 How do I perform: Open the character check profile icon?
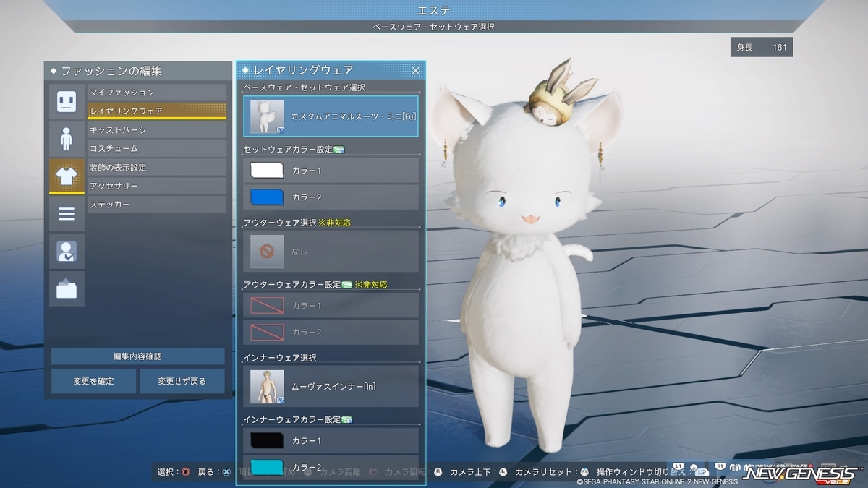point(67,252)
